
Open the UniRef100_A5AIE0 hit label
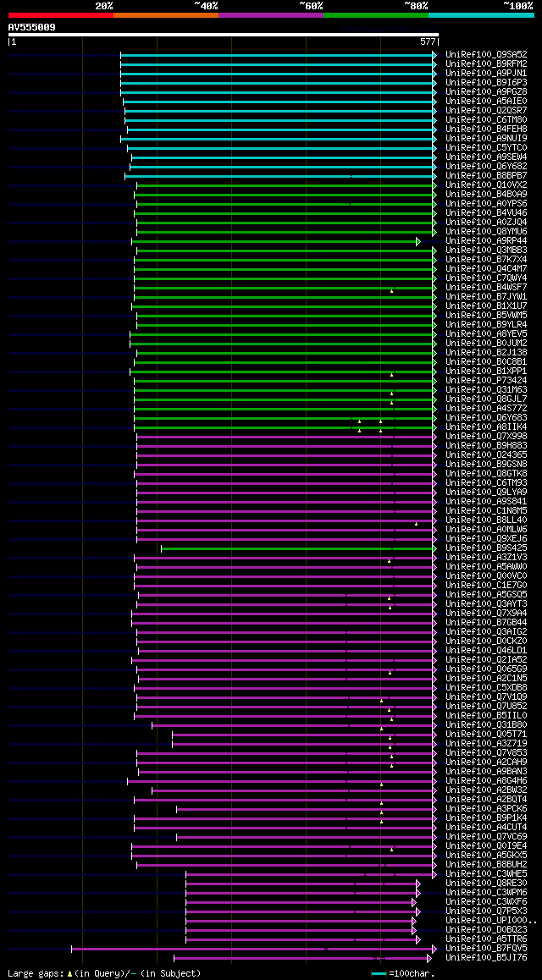tap(486, 102)
